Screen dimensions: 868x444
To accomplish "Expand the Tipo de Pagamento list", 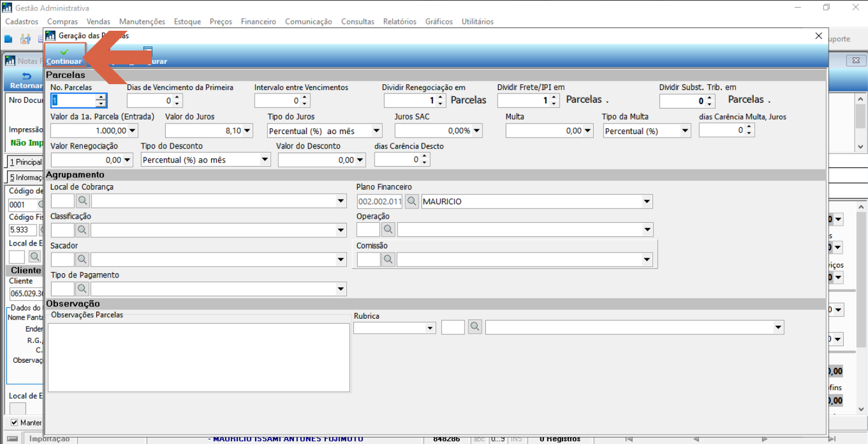I will (x=341, y=289).
